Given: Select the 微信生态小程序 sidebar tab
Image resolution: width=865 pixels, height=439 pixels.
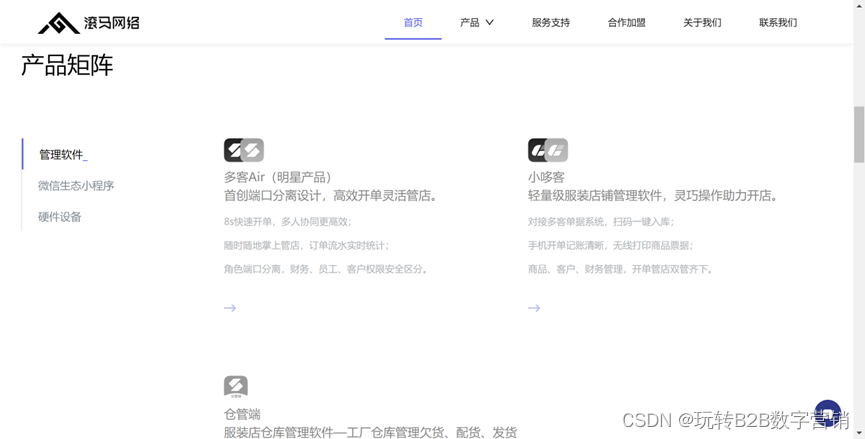Looking at the screenshot, I should point(76,185).
